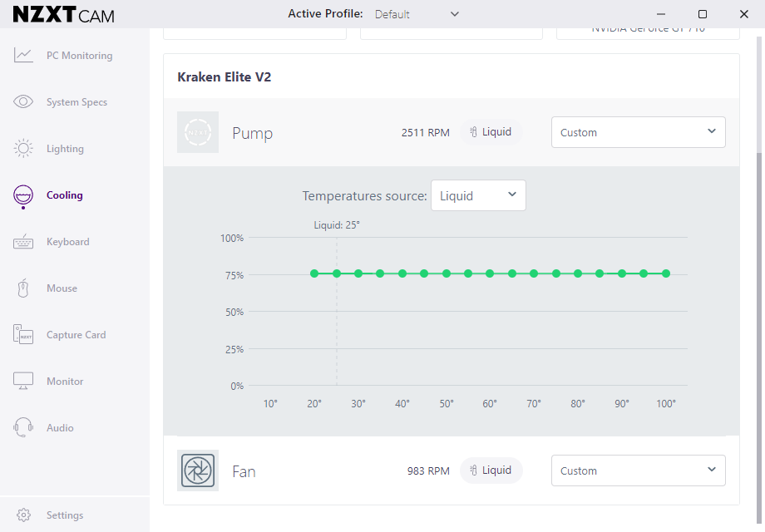Select the pump curve point at 55°
The width and height of the screenshot is (765, 532).
click(x=468, y=273)
